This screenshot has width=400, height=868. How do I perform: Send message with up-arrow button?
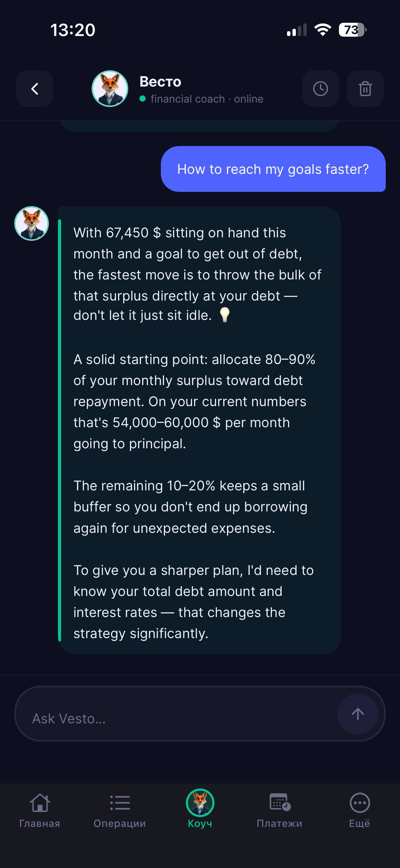[358, 714]
